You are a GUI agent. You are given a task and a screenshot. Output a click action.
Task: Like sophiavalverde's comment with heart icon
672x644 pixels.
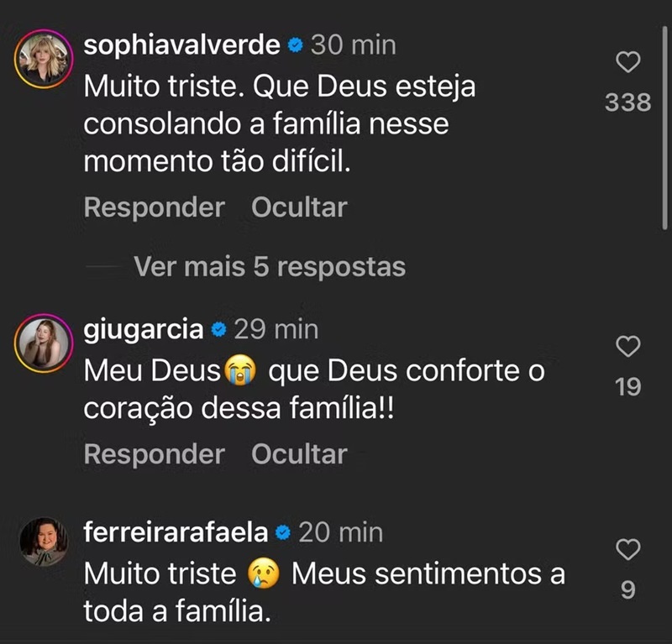[x=628, y=61]
